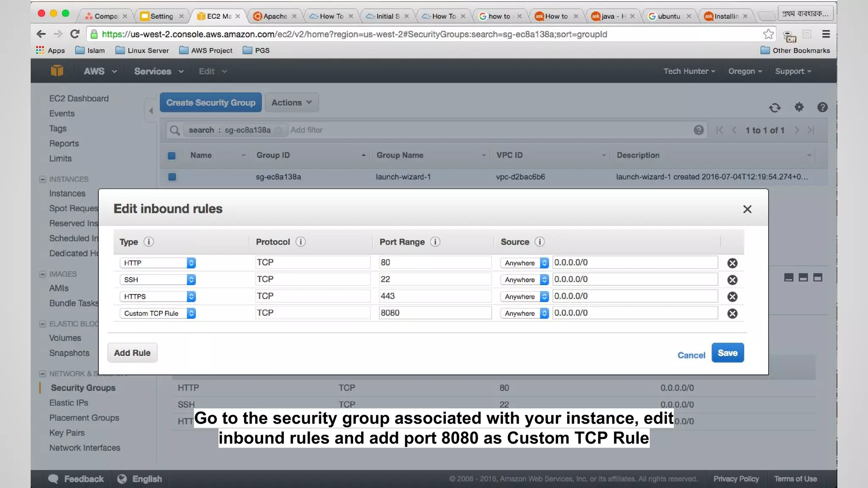Viewport: 868px width, 488px height.
Task: Open Security Groups in the sidebar
Action: pos(83,388)
